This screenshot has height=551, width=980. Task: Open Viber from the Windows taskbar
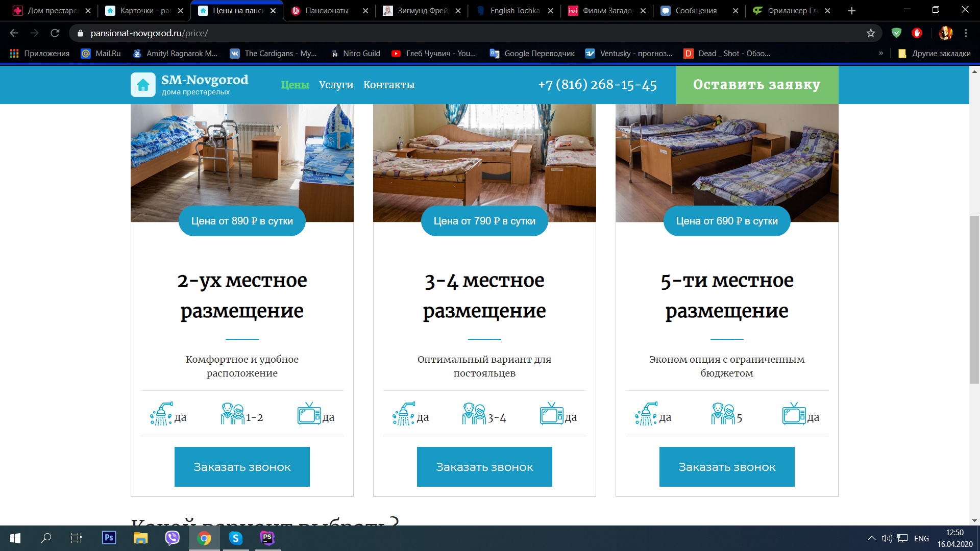[172, 538]
